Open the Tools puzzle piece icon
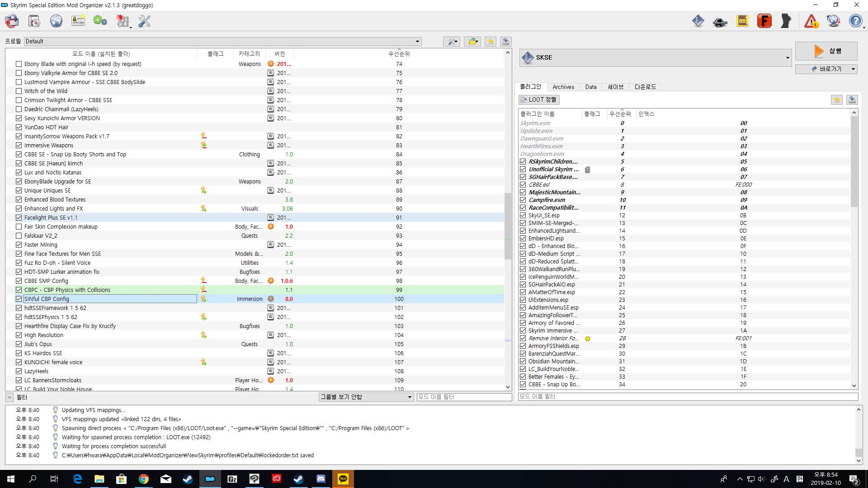 coord(123,21)
